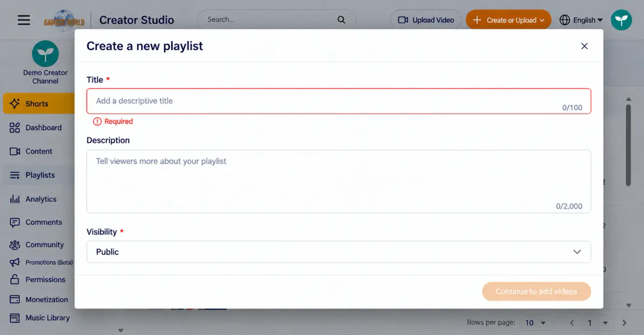Screen dimensions: 644x335
Task: Open the user avatar in the header
Action: coord(621,20)
